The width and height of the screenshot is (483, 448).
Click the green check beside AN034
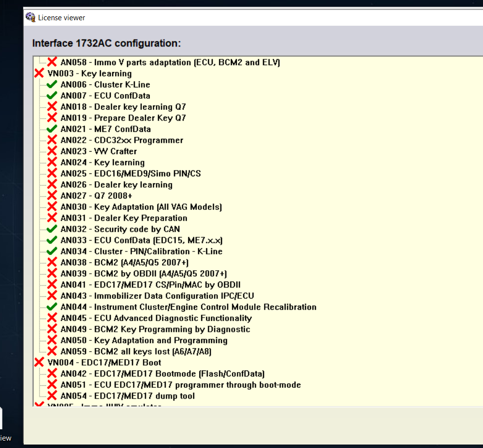[52, 251]
